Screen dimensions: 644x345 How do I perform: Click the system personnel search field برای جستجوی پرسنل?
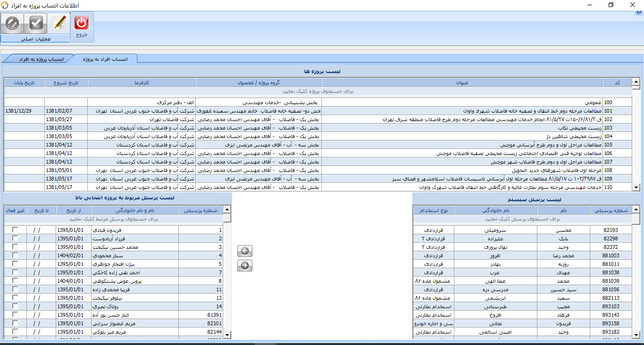click(x=522, y=219)
